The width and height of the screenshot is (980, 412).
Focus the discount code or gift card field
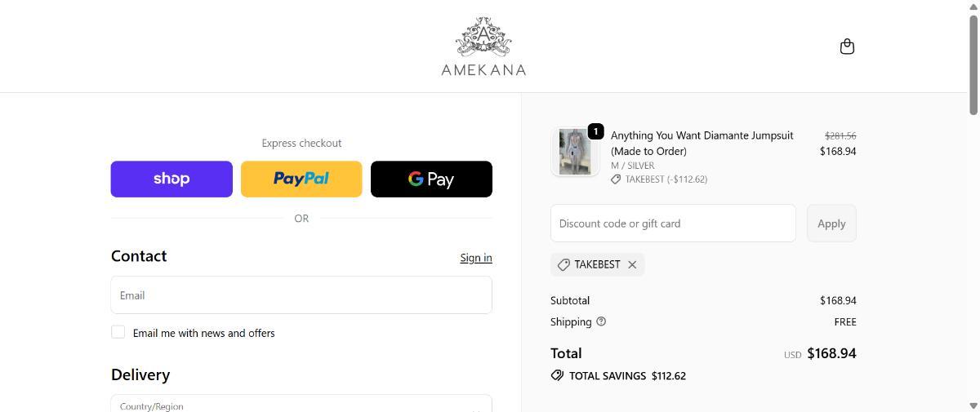(673, 224)
